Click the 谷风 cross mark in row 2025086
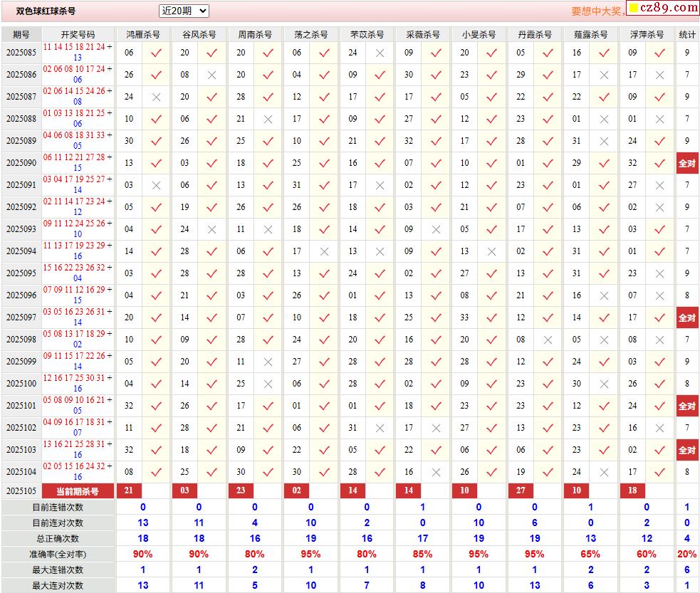 coord(211,75)
